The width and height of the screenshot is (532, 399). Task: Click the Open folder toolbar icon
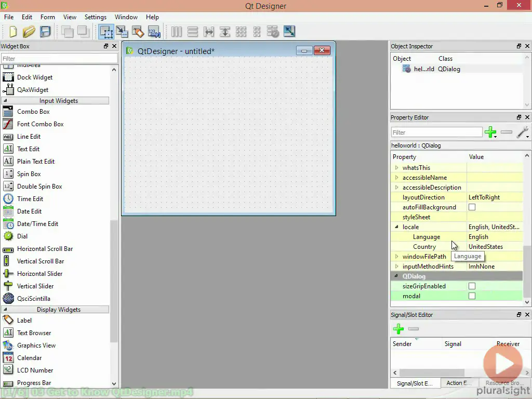point(29,32)
